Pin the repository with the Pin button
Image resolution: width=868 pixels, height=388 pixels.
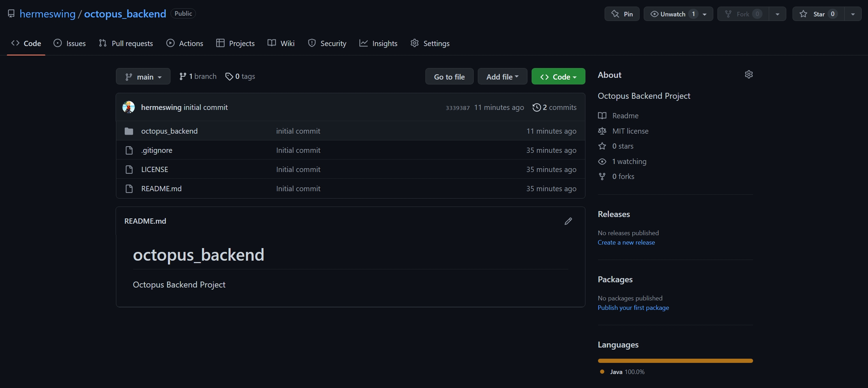click(622, 14)
